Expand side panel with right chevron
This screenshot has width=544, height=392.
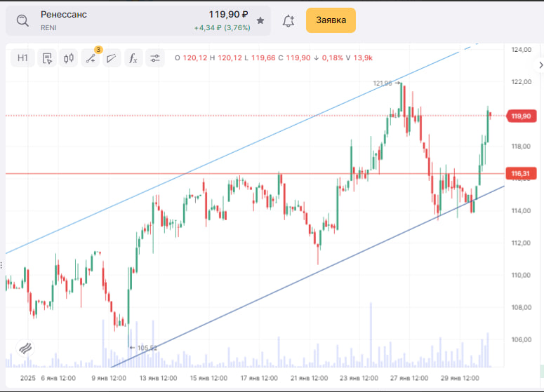click(x=540, y=65)
